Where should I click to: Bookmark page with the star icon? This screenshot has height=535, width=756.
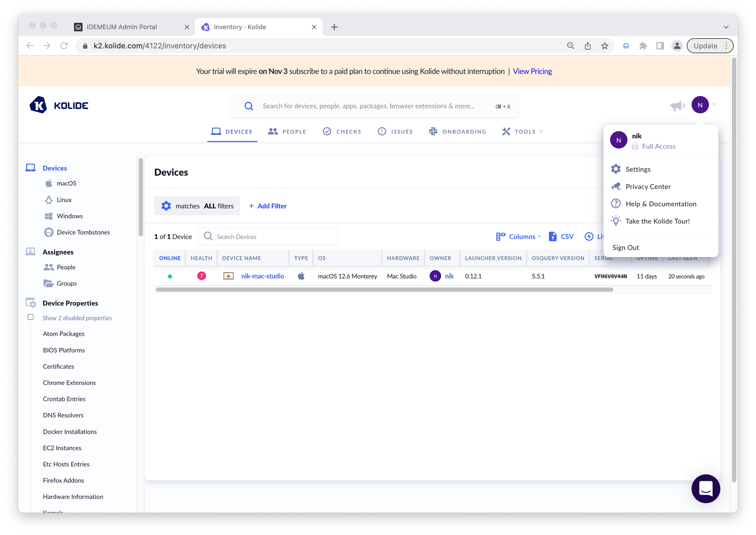point(605,46)
